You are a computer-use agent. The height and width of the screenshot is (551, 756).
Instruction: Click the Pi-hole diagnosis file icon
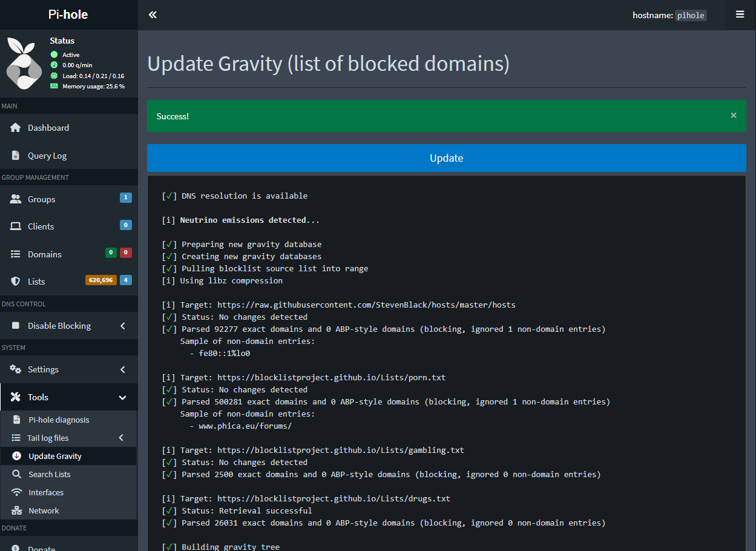[16, 420]
